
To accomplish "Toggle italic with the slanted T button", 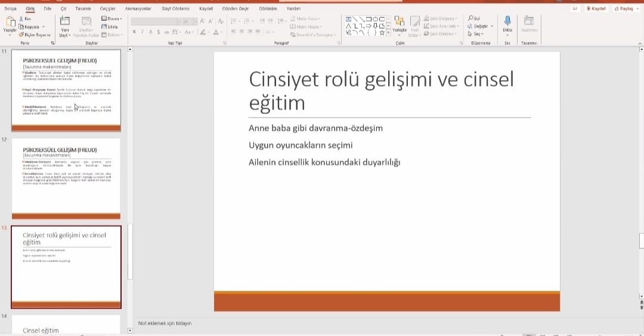I will [x=142, y=32].
